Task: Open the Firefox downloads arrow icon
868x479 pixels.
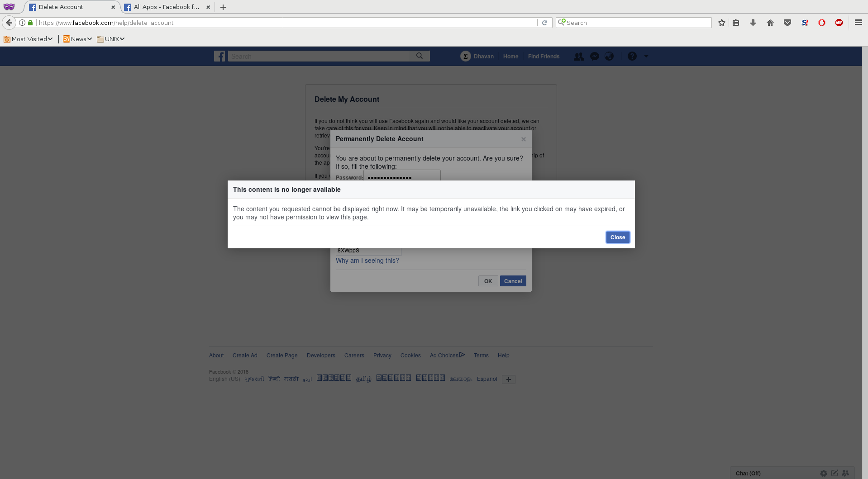Action: 753,23
